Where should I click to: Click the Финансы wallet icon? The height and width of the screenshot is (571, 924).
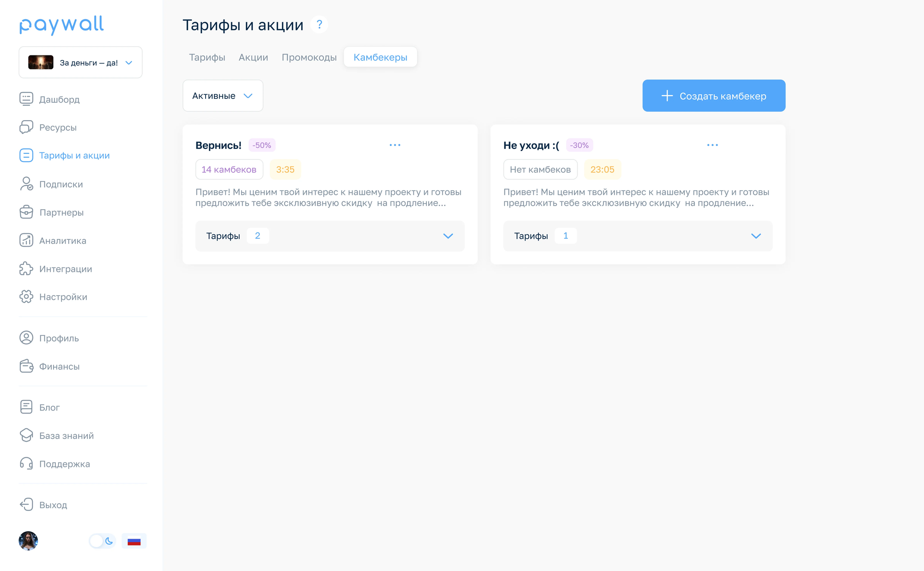26,366
